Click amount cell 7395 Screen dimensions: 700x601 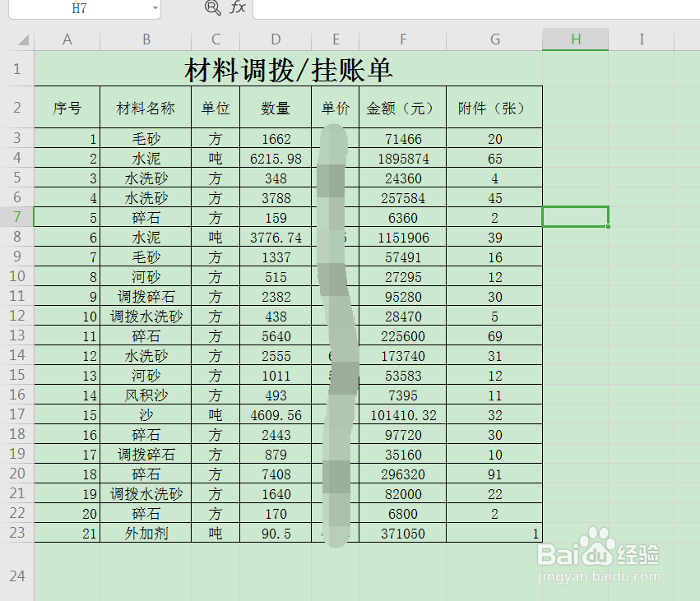click(403, 395)
